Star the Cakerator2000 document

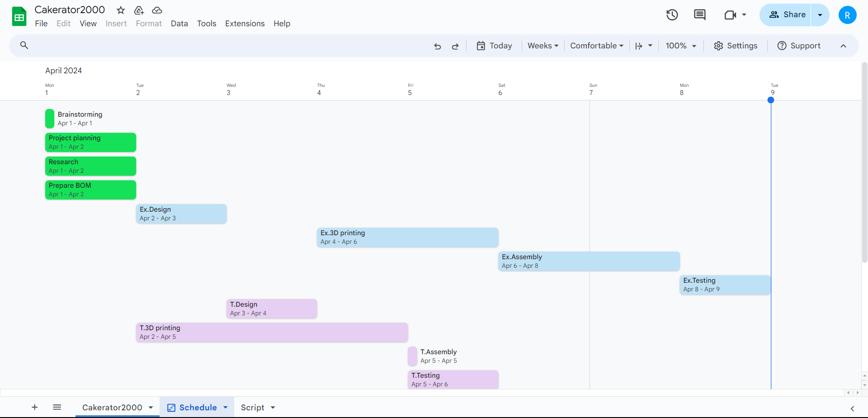pos(121,10)
